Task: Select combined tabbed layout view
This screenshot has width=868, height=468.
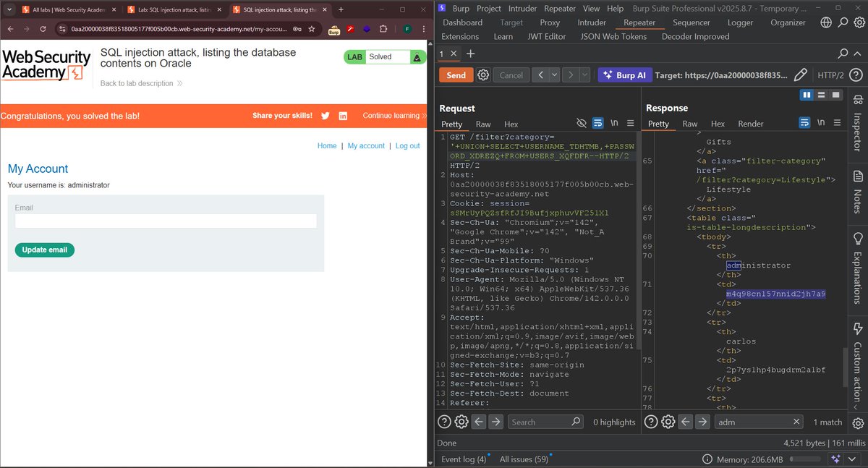Action: 835,95
